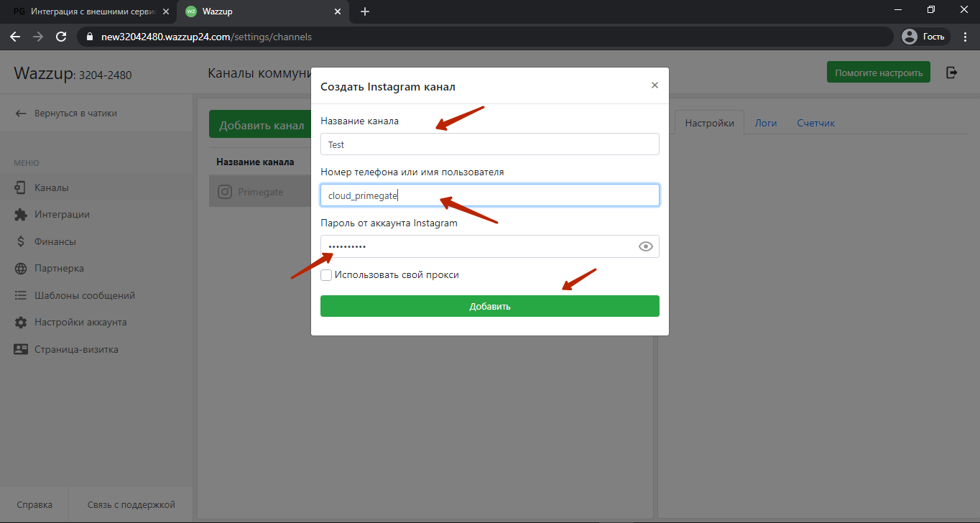Click Связь с поддержкой
The height and width of the screenshot is (523, 980).
131,504
